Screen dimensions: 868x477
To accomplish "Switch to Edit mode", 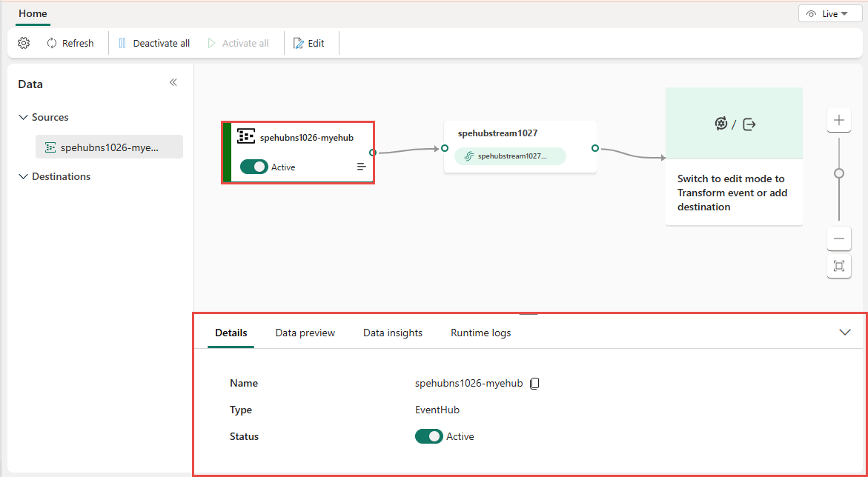I will (x=309, y=43).
